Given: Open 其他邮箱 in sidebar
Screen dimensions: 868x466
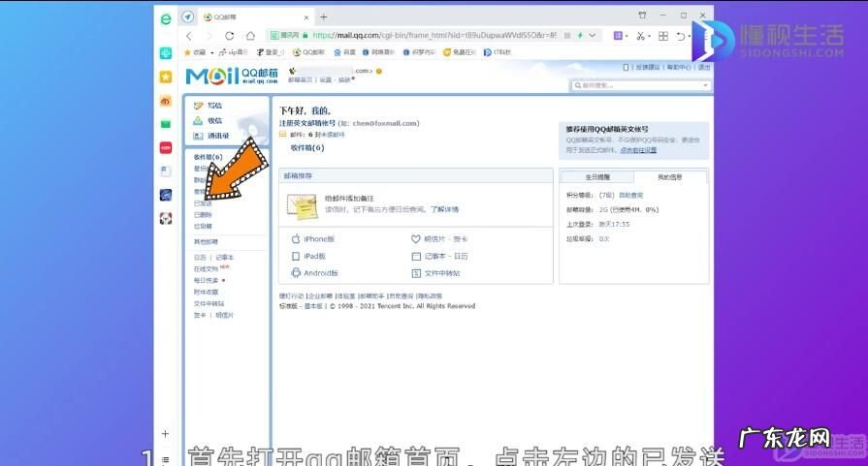Looking at the screenshot, I should coord(206,242).
